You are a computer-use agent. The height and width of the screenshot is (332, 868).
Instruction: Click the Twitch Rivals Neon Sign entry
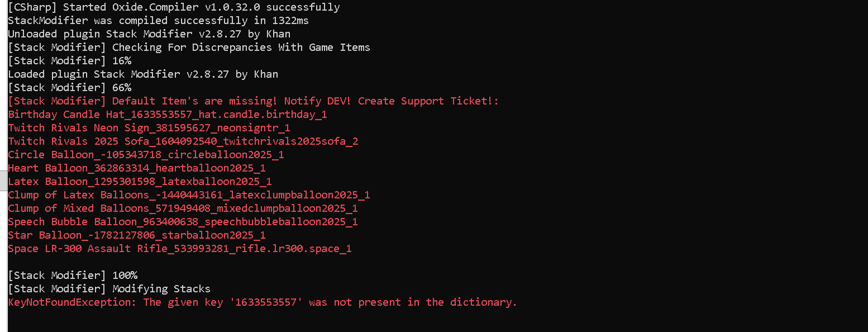[x=149, y=128]
